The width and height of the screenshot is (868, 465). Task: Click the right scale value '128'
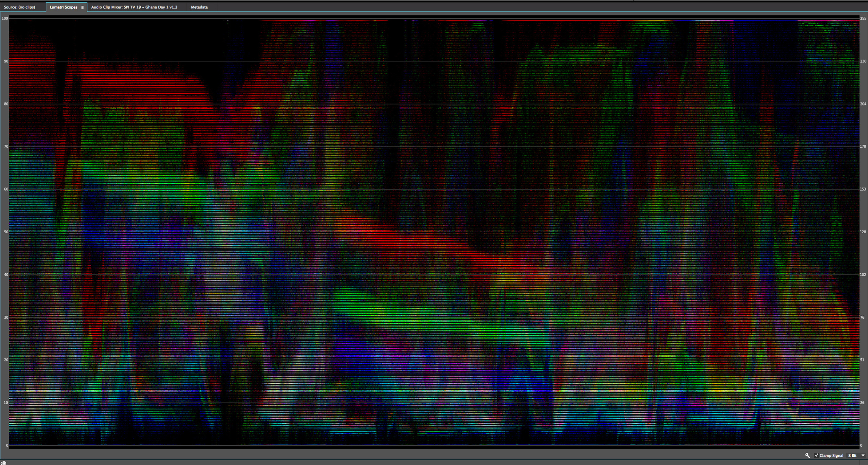[863, 232]
